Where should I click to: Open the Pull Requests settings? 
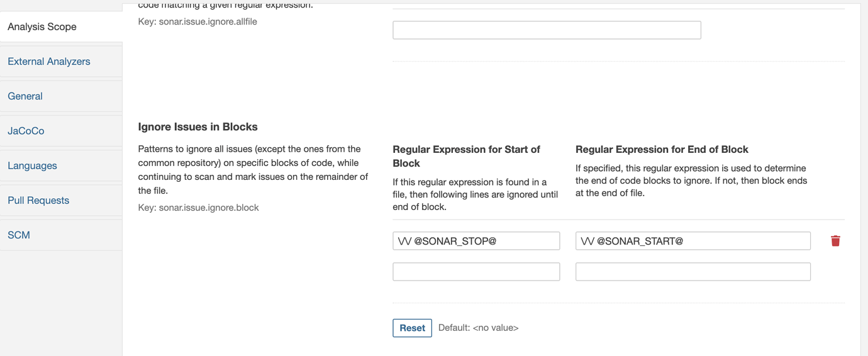(x=61, y=200)
